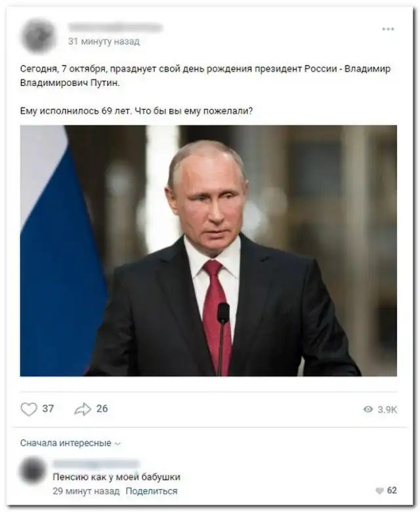Click the chevron next to "Сначала интересные"
420x512 pixels.
click(118, 444)
